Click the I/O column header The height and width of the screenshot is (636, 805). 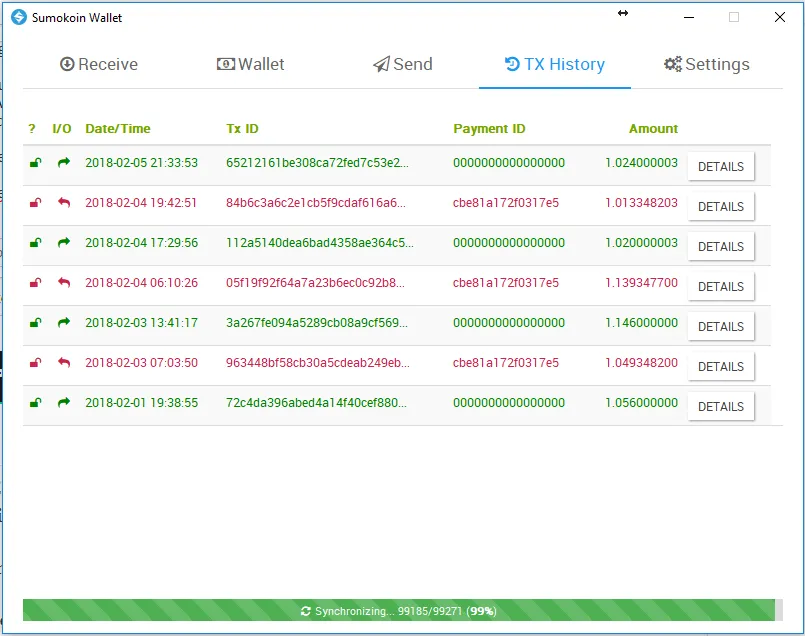[62, 129]
